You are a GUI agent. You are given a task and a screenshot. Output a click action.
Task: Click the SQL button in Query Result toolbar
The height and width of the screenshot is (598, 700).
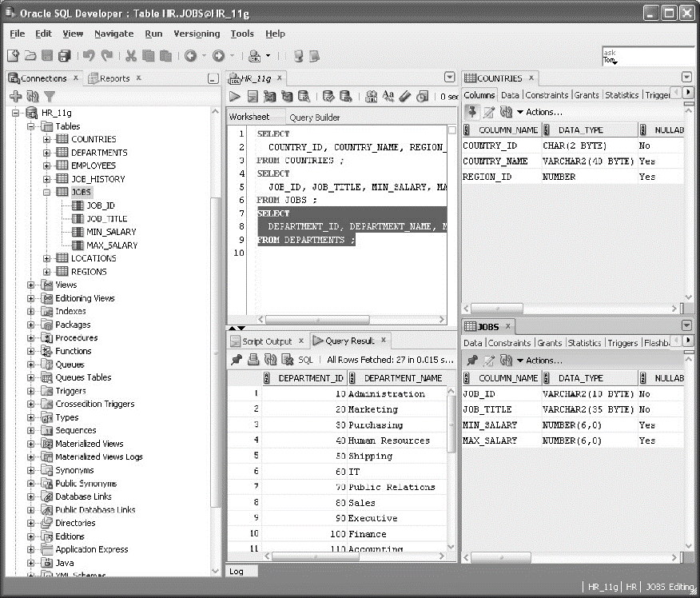click(305, 360)
